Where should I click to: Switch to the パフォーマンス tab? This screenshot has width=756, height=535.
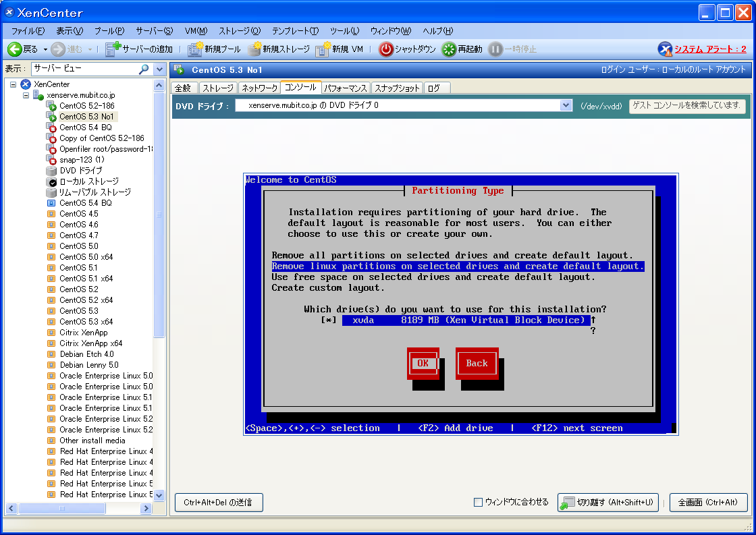[345, 88]
